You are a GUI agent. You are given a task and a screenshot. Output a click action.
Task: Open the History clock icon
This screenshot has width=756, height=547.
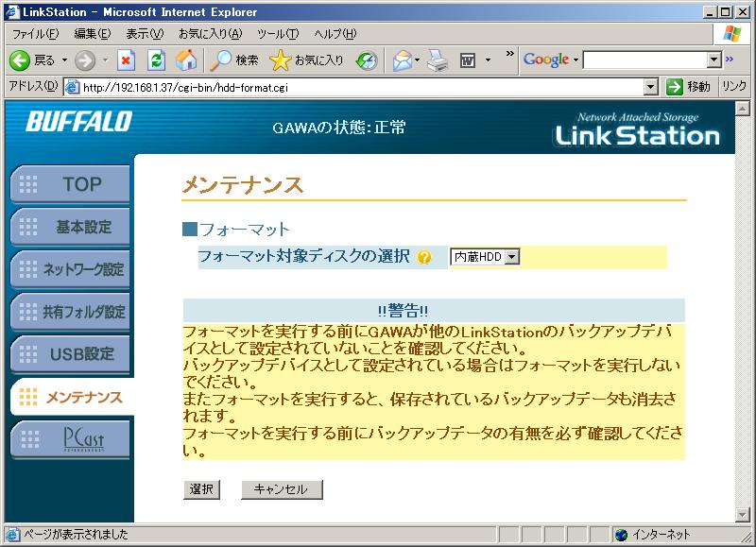coord(367,60)
